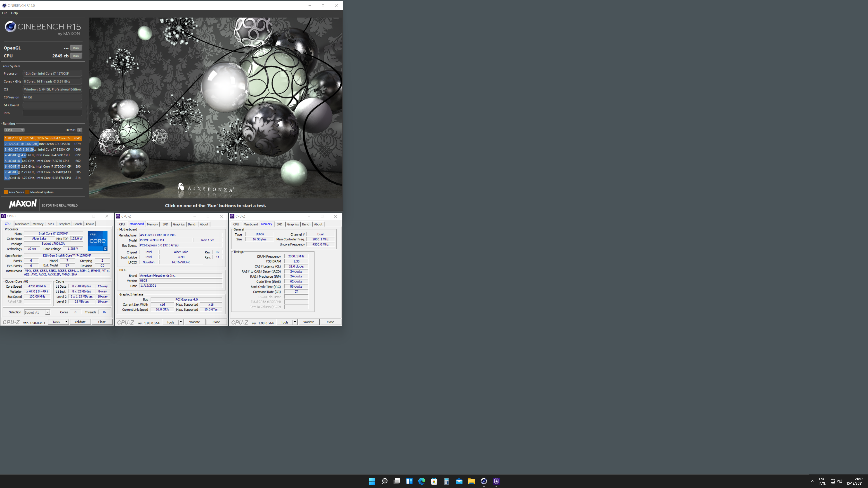Click Tools button in first CPU-Z window
This screenshot has height=488, width=868.
[56, 322]
